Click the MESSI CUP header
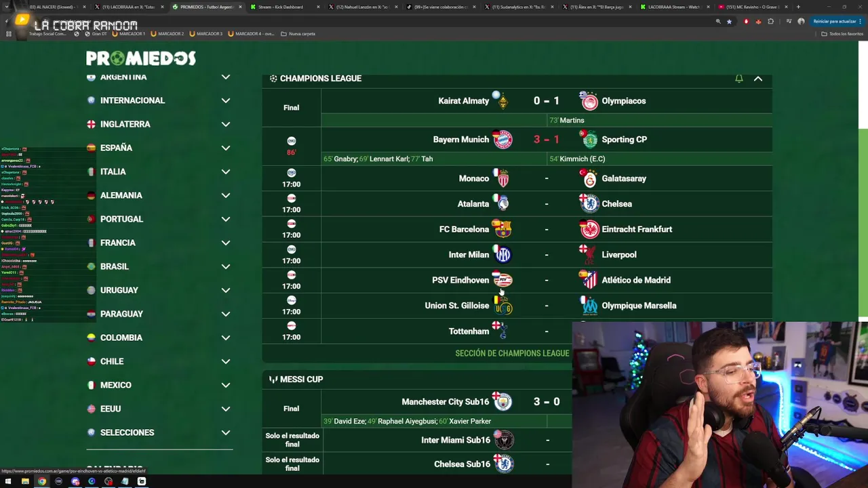 pyautogui.click(x=301, y=380)
